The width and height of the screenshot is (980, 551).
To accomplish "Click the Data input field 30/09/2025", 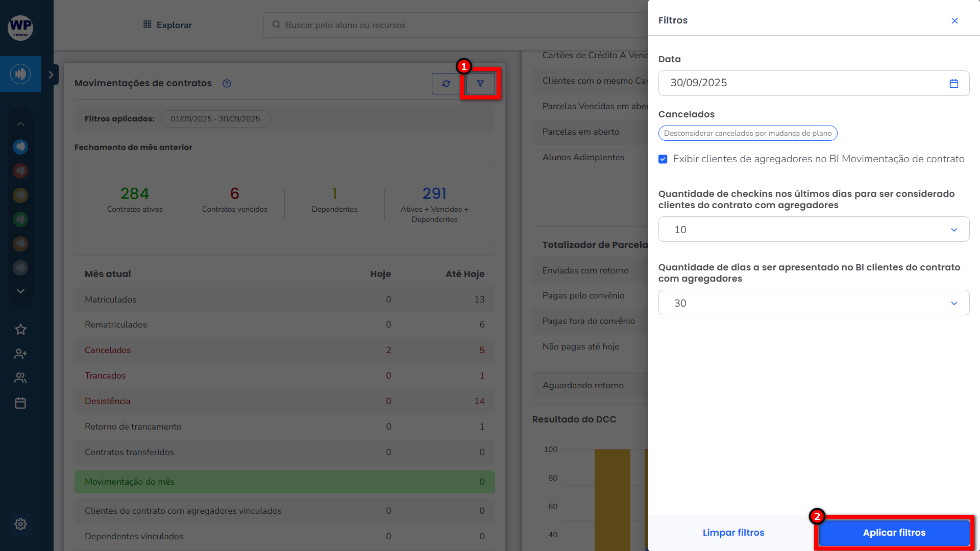I will 801,83.
